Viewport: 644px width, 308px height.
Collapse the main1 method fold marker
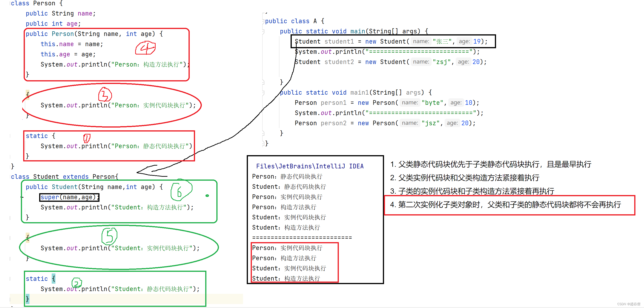tap(263, 93)
